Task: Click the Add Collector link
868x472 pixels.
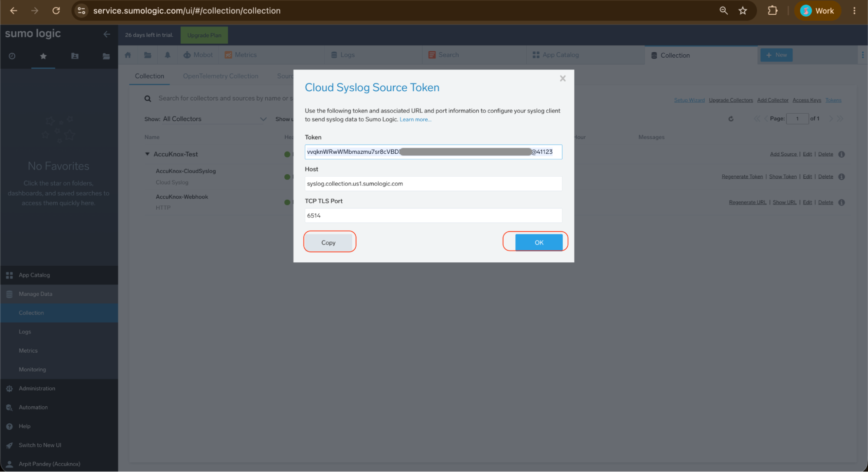Action: (x=772, y=100)
